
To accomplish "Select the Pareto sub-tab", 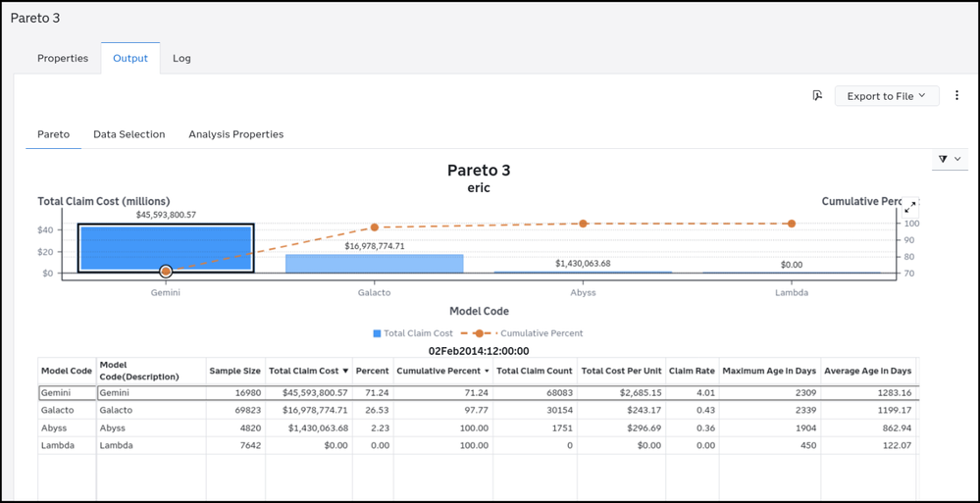I will click(x=53, y=134).
